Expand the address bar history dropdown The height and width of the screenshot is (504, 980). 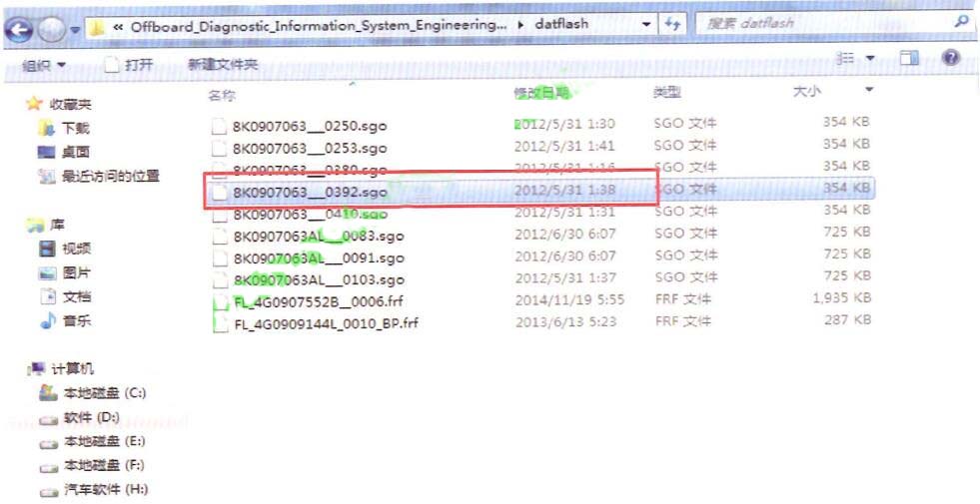pyautogui.click(x=646, y=24)
